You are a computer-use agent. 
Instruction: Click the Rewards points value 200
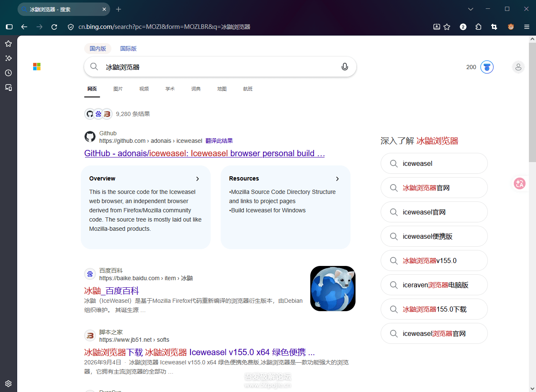tap(471, 67)
